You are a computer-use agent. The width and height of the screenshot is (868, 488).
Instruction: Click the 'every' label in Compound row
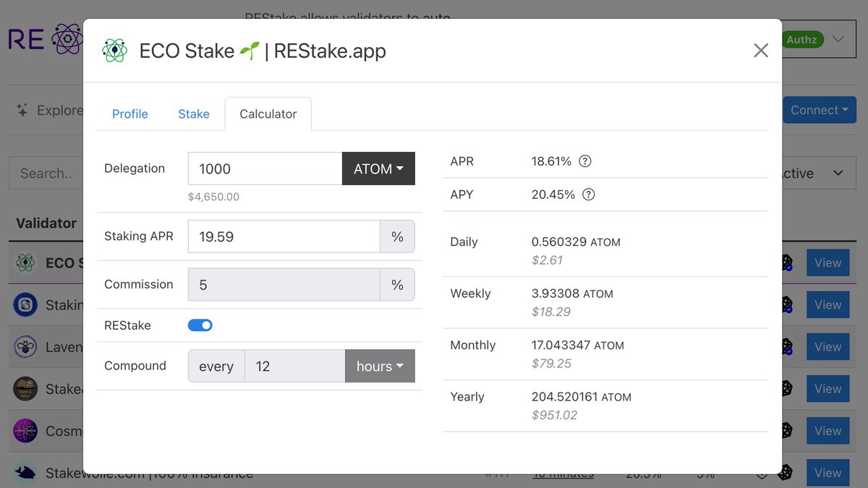click(x=216, y=366)
